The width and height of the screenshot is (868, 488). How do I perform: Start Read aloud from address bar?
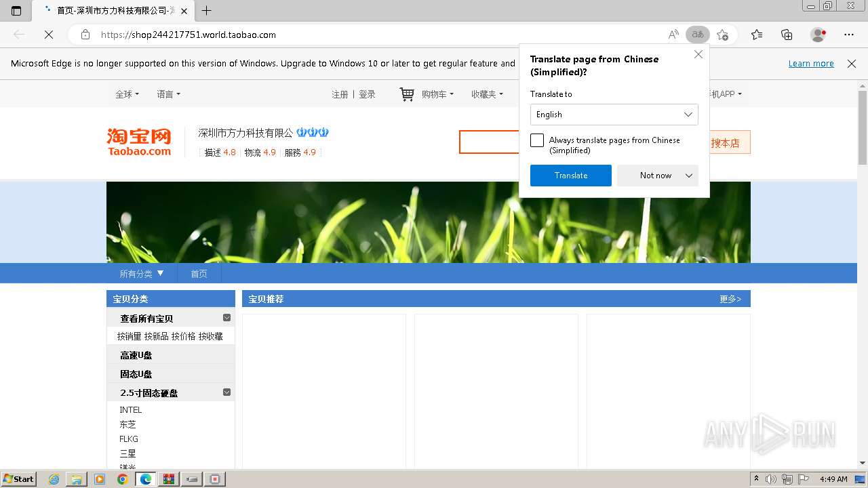pos(673,35)
